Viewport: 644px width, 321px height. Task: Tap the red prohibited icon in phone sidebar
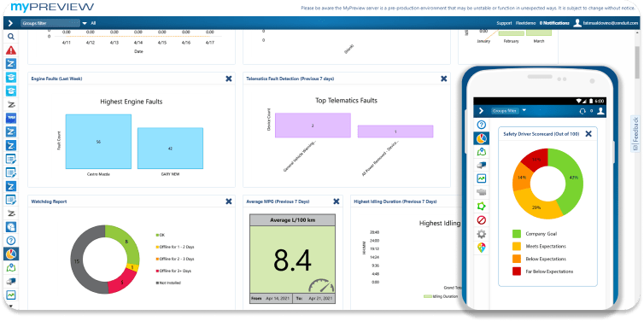tap(482, 220)
